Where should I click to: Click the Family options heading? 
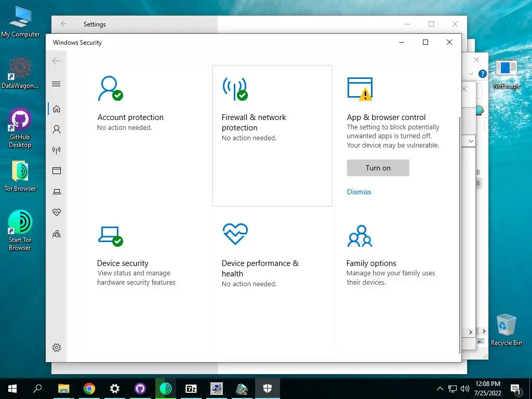(x=371, y=263)
